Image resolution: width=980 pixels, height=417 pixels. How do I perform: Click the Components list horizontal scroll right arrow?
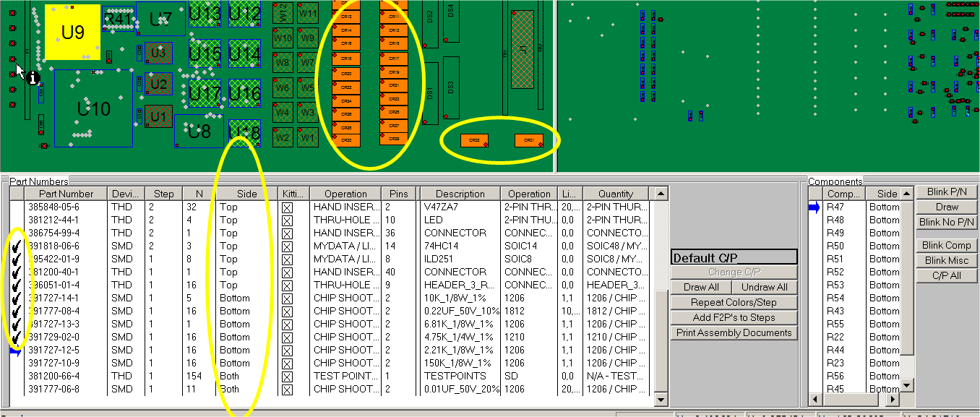tap(893, 400)
